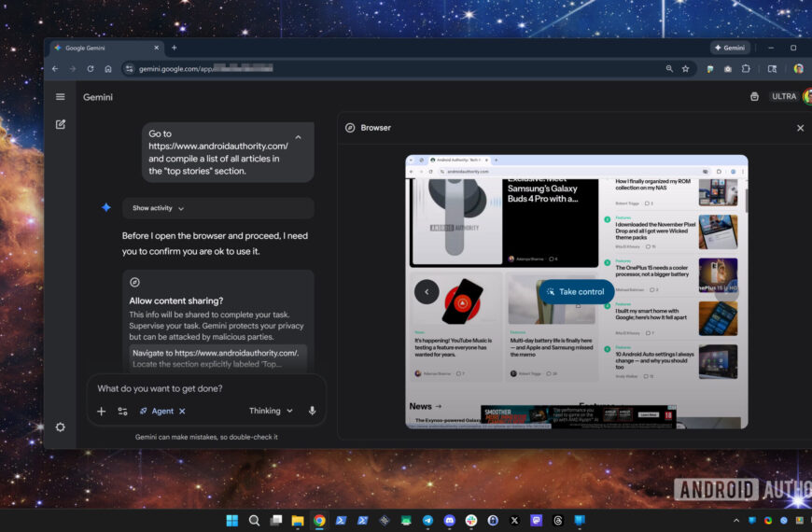Collapse the prompt bubble with its chevron
Viewport: 812px width, 532px height.
click(299, 137)
